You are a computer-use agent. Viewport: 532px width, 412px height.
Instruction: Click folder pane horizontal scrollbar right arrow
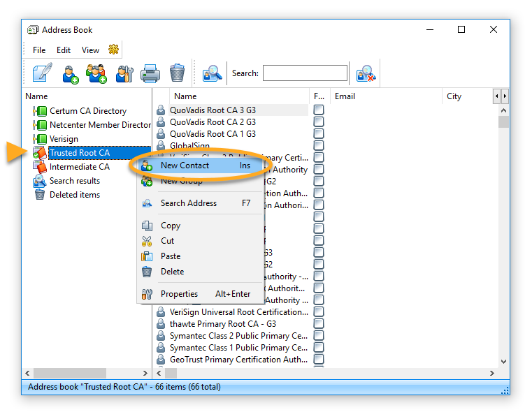click(x=145, y=373)
